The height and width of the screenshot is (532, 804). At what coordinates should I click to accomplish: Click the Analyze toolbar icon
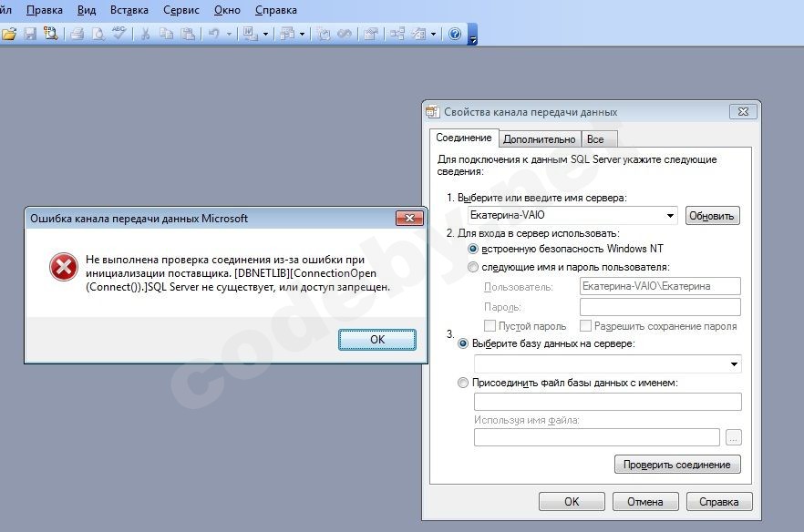point(287,34)
